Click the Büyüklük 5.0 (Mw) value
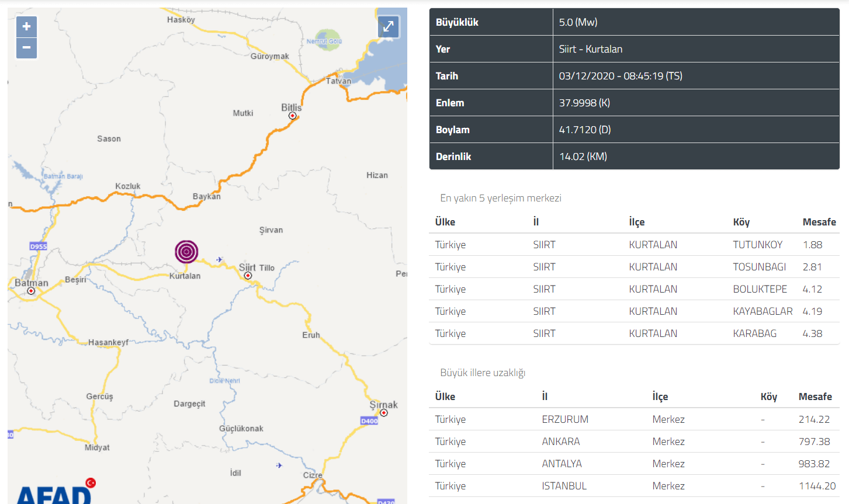The height and width of the screenshot is (504, 849). [x=578, y=22]
